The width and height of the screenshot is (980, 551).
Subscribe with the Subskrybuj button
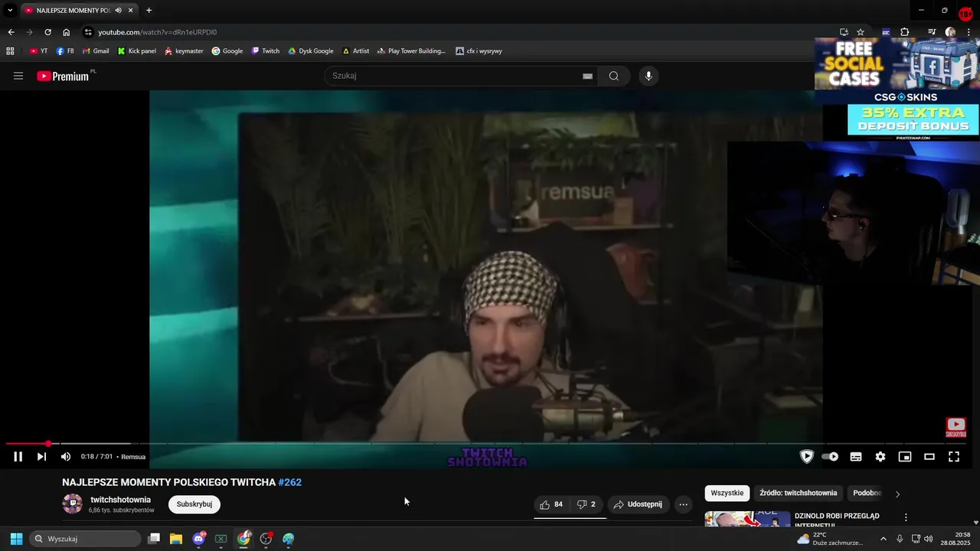194,504
